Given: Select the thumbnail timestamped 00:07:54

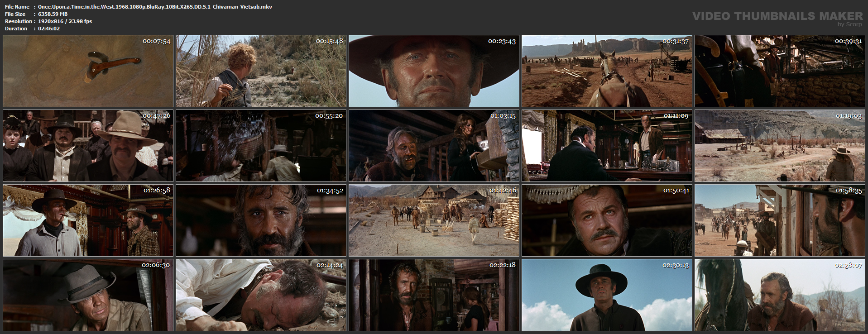Looking at the screenshot, I should coord(88,71).
